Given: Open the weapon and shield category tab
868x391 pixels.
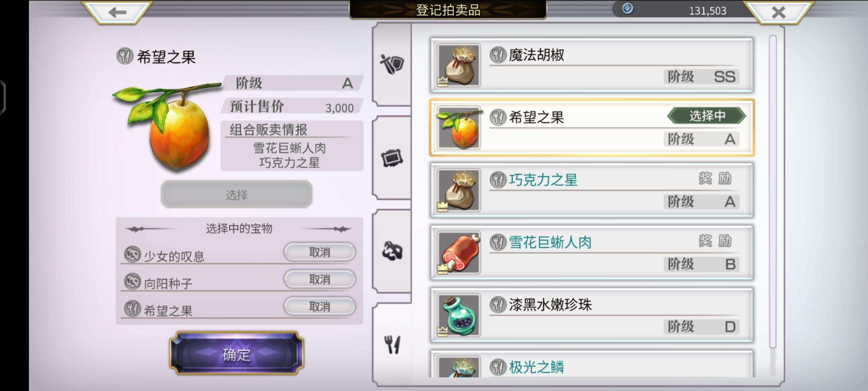Looking at the screenshot, I should [x=392, y=64].
